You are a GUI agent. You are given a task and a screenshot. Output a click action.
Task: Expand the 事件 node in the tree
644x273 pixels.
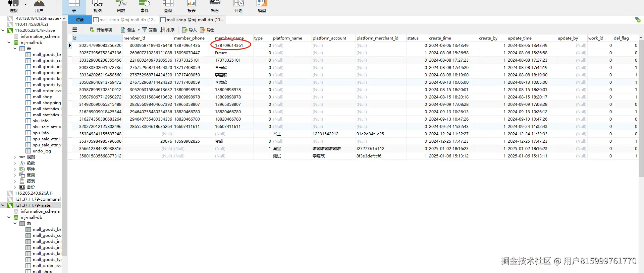tap(15, 169)
